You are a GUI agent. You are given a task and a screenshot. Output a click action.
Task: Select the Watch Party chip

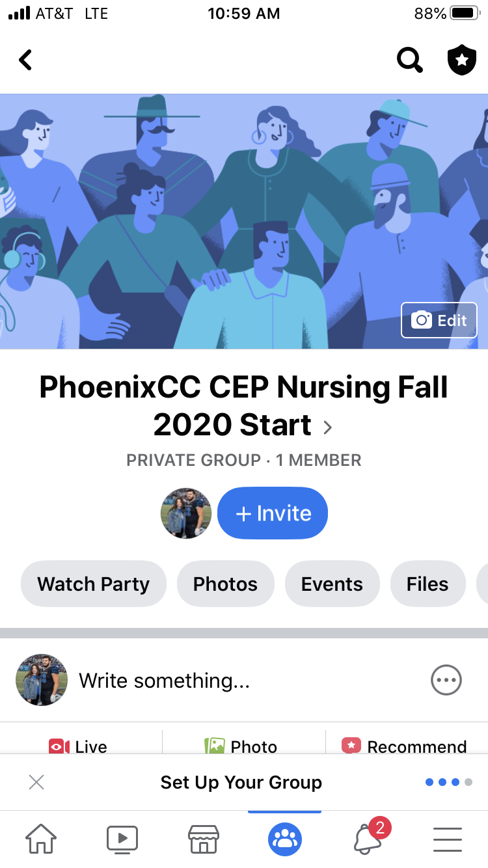tap(94, 584)
